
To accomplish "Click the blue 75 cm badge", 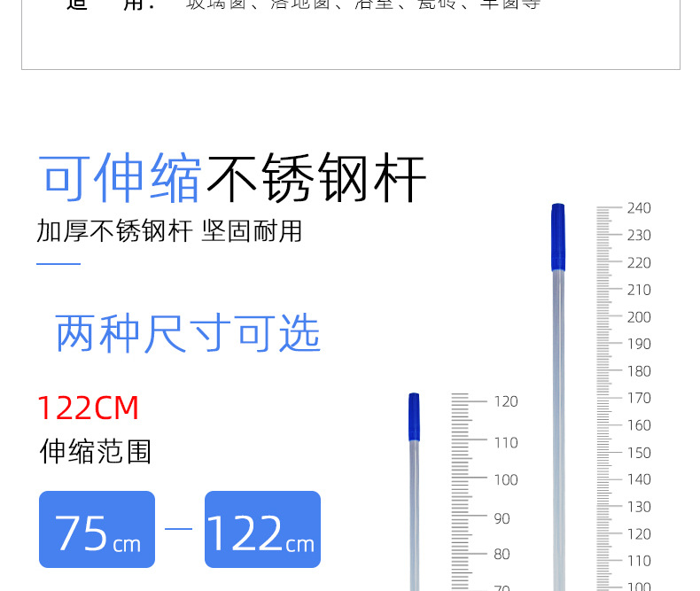I will (x=97, y=529).
